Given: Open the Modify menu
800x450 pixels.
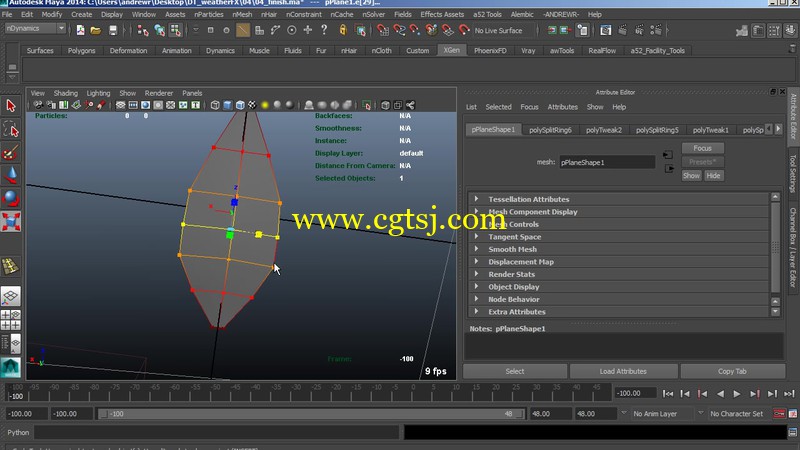Looking at the screenshot, I should click(x=52, y=14).
